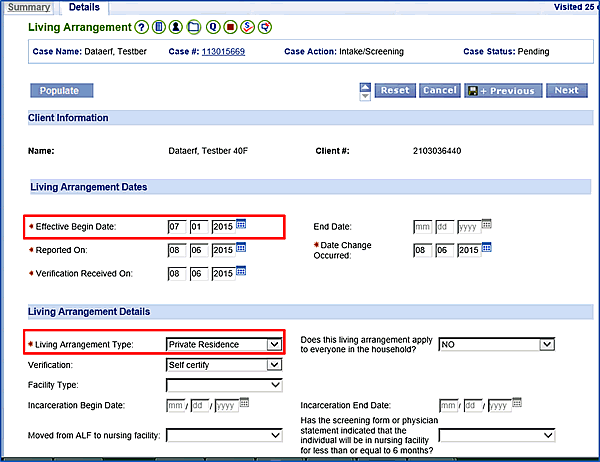The width and height of the screenshot is (600, 462).
Task: Click the folder icon in the header
Action: (194, 27)
